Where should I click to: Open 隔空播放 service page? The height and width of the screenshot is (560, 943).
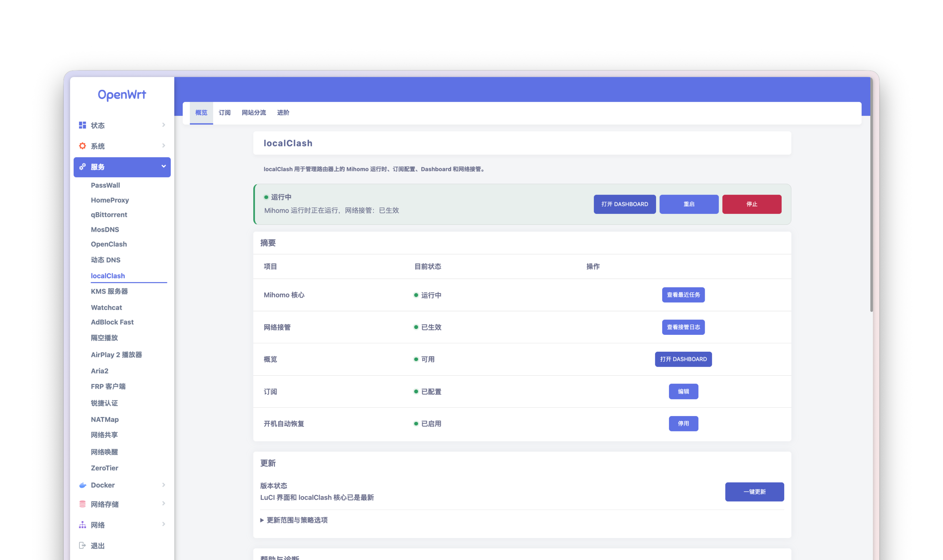105,338
